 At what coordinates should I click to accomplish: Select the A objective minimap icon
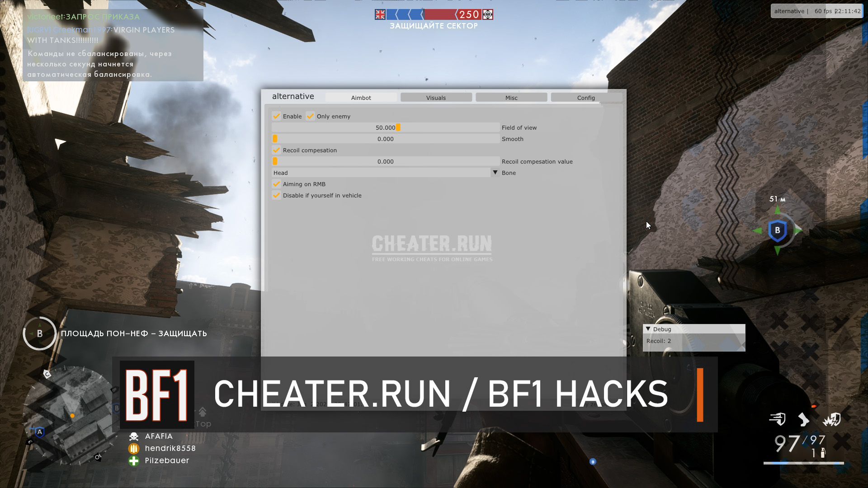point(40,432)
